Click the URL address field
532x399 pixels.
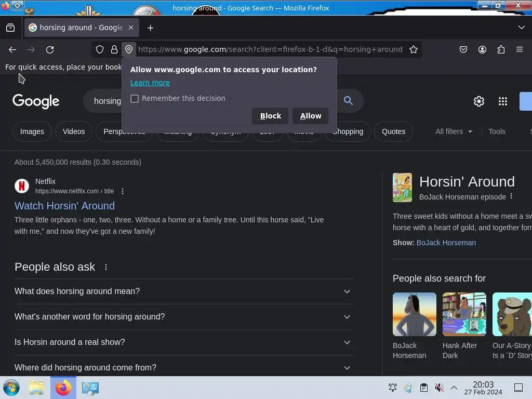point(270,49)
